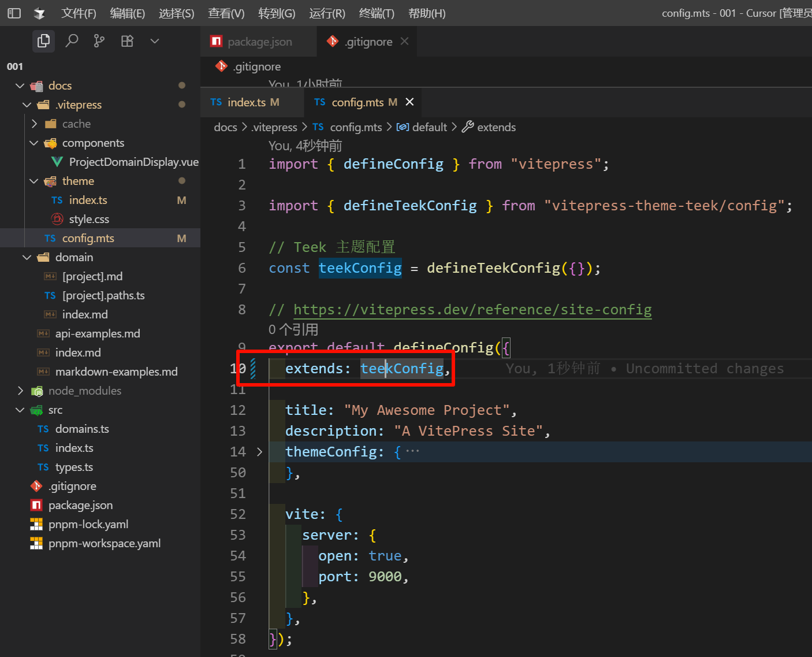
Task: Open pnpm-workspace.yaml file
Action: coord(105,543)
